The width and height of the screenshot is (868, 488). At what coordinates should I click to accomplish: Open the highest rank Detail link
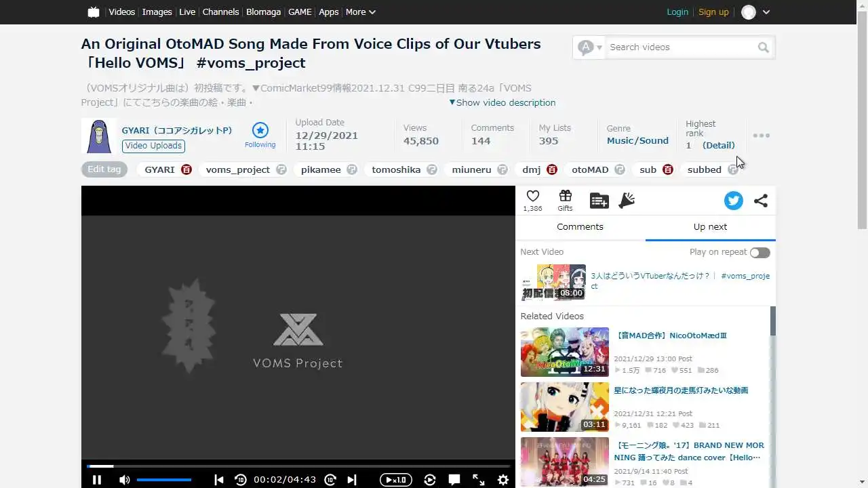tap(719, 145)
